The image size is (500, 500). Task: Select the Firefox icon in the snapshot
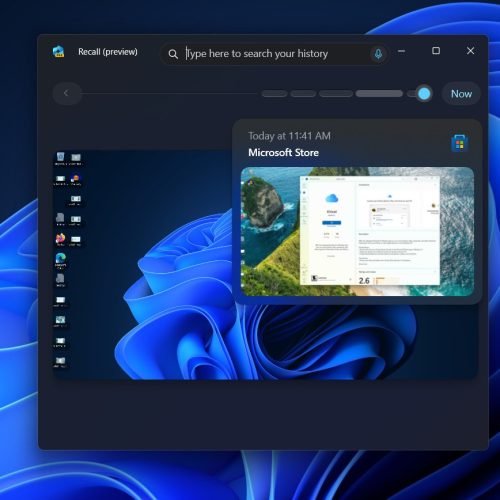coord(60,238)
